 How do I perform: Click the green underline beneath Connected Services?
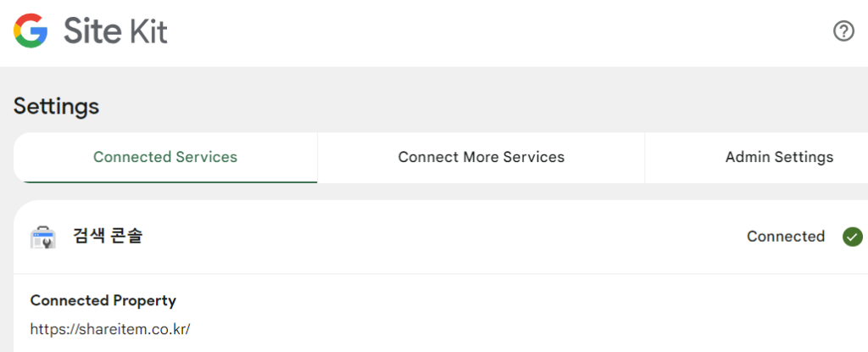tap(165, 182)
